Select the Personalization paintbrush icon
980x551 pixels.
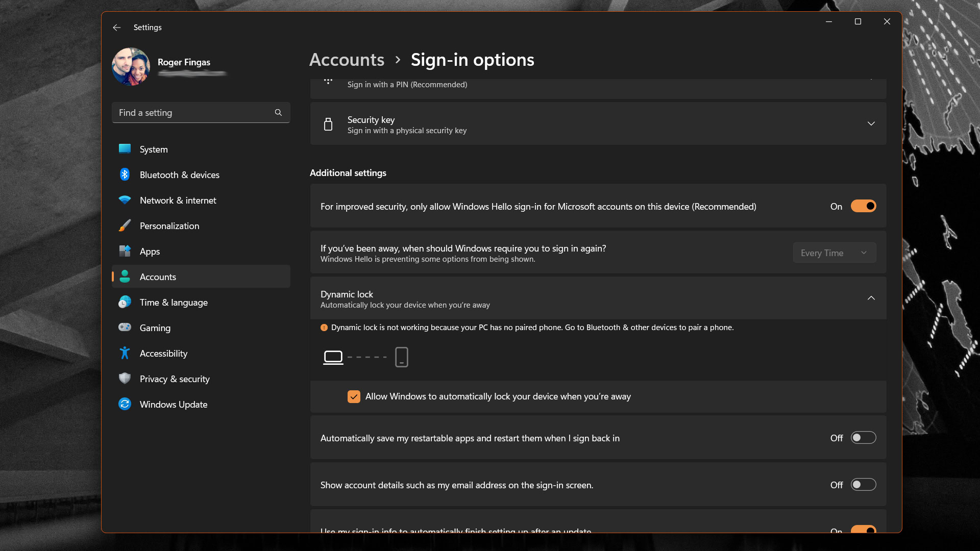(x=125, y=226)
